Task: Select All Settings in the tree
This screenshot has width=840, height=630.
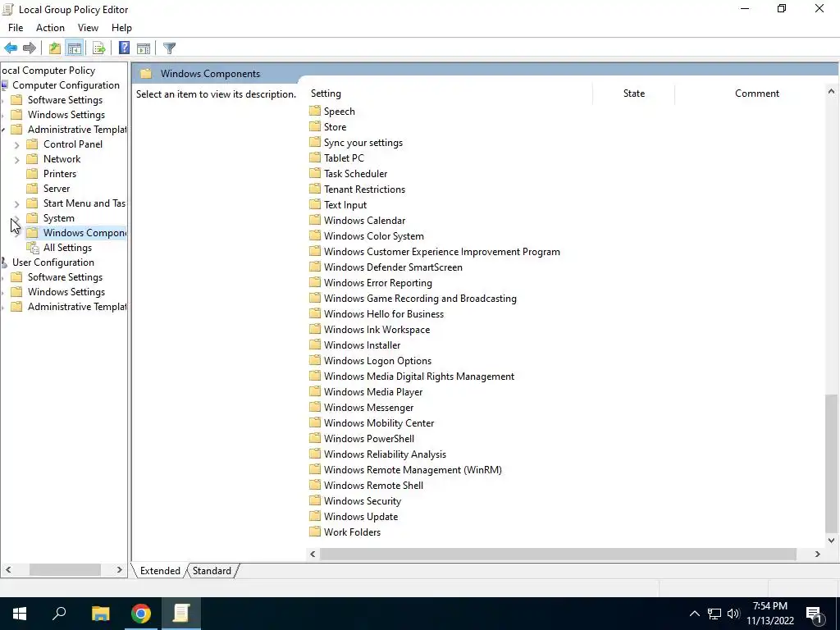Action: point(67,248)
